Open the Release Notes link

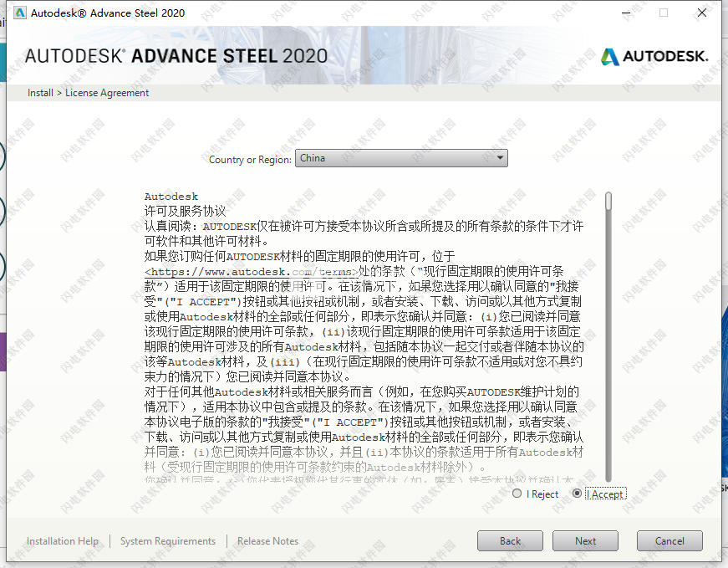[268, 541]
